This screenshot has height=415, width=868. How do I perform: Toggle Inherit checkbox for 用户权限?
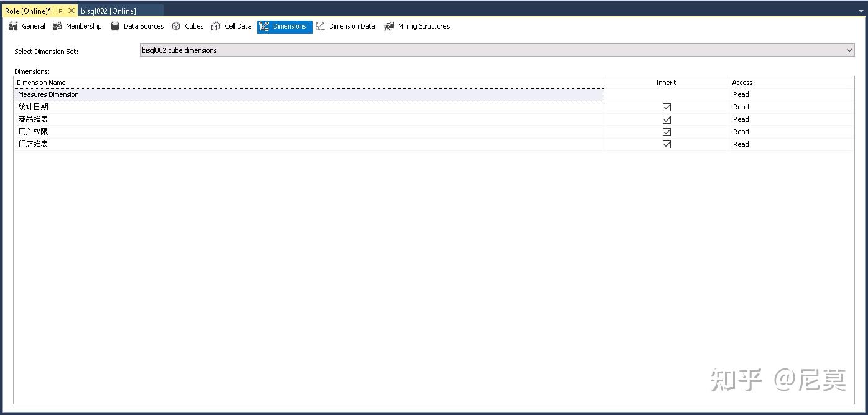pos(667,132)
